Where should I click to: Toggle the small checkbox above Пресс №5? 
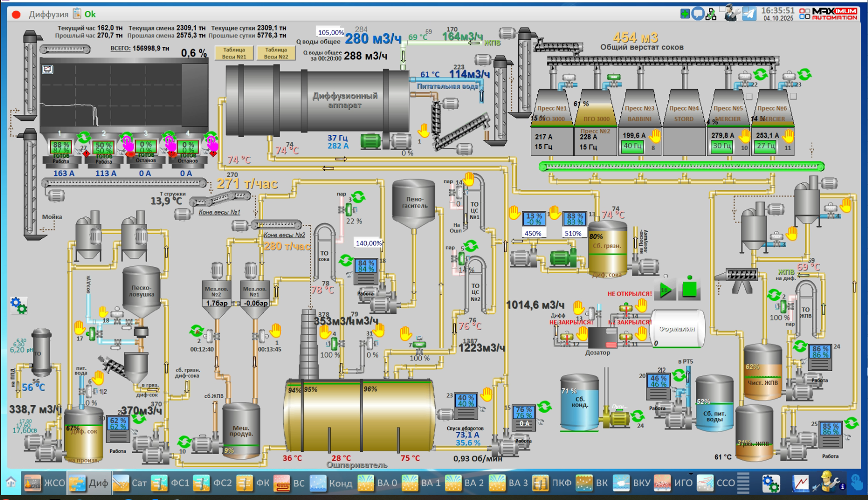[749, 96]
